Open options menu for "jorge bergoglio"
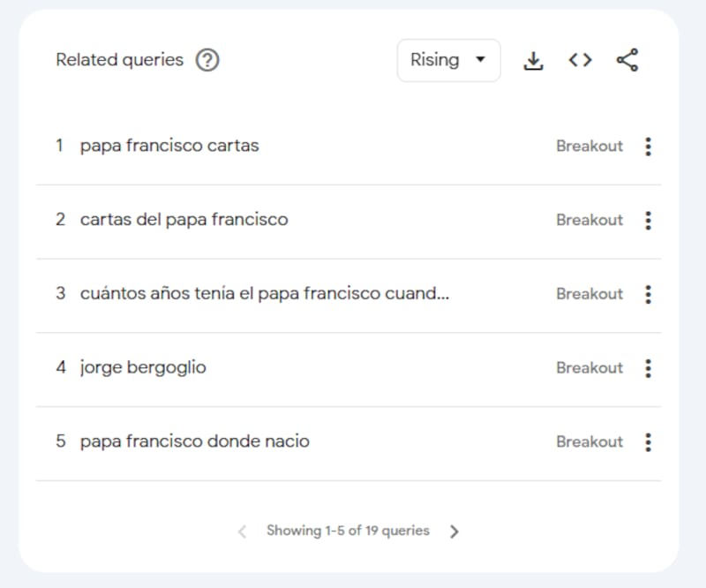 [x=648, y=368]
